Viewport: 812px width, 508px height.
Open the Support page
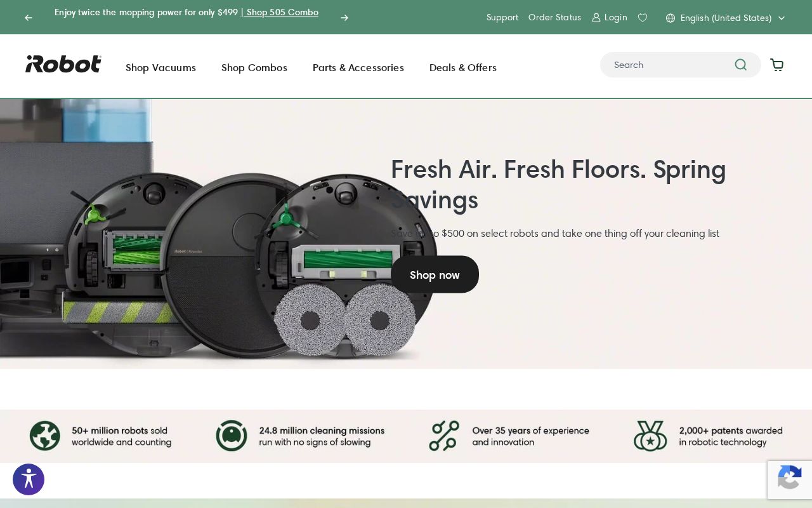tap(502, 17)
